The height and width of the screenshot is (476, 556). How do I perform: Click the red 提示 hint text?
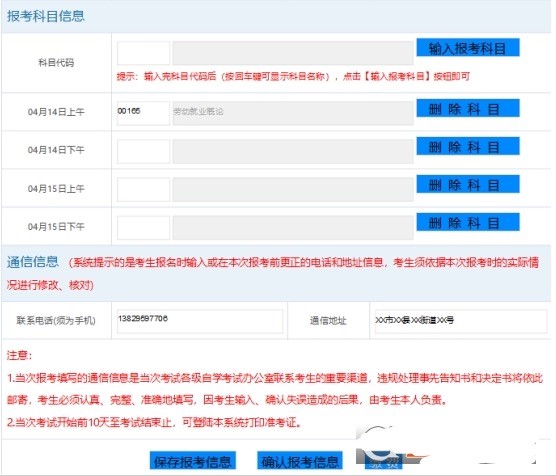[293, 76]
